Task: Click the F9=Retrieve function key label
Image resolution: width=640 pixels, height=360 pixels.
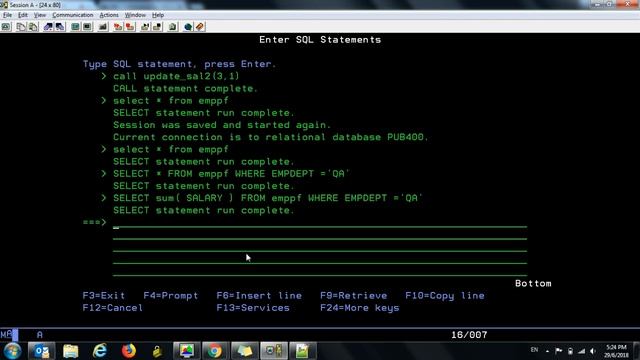Action: coord(353,296)
